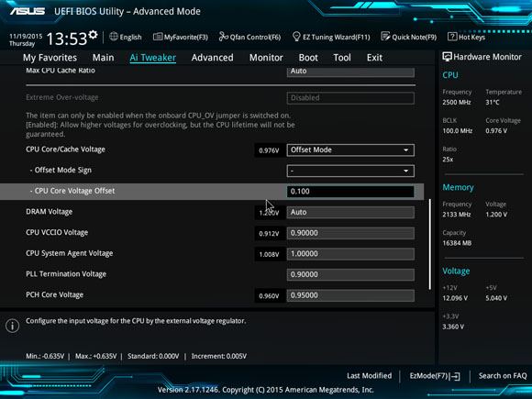Switch to the Advanced tab

pos(213,58)
